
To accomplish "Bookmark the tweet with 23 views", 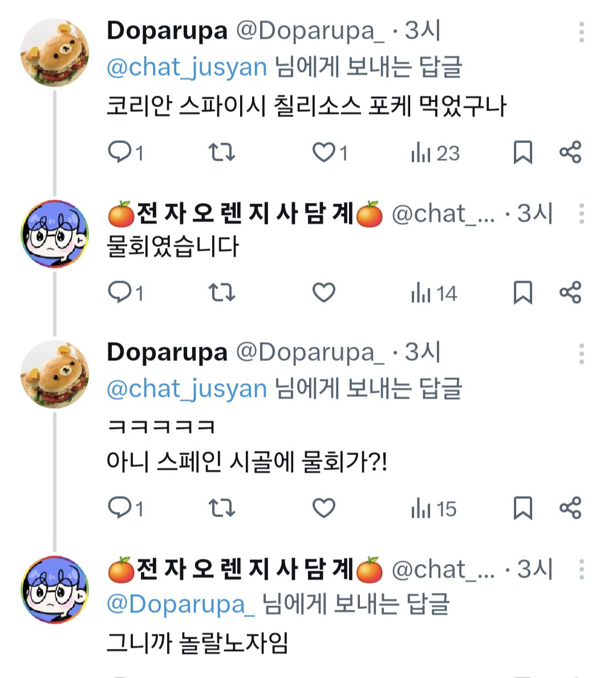I will (x=522, y=152).
